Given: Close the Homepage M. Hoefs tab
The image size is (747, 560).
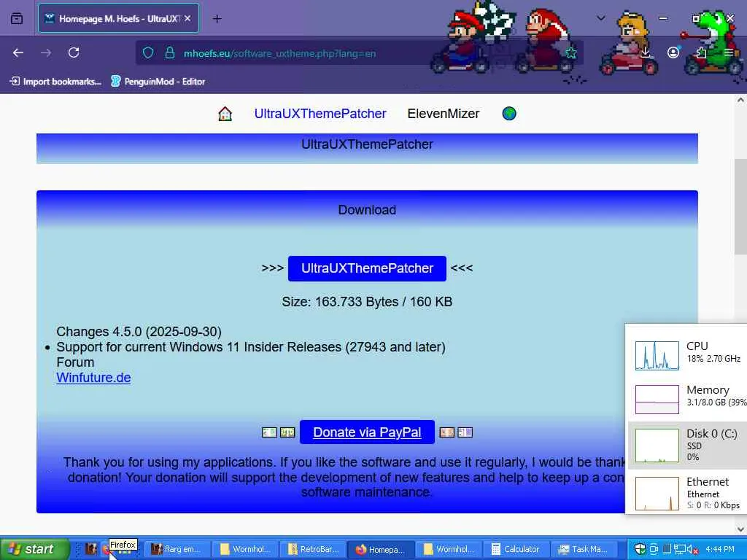Looking at the screenshot, I should pyautogui.click(x=187, y=18).
